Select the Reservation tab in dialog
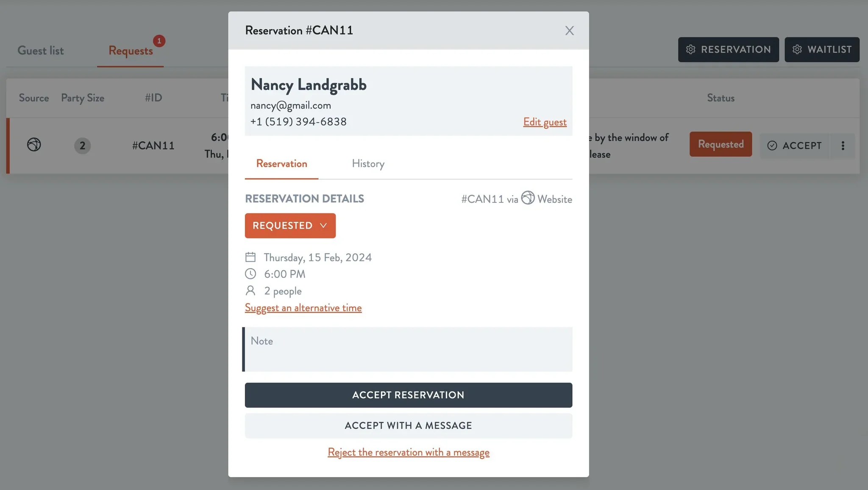The image size is (868, 490). point(281,164)
